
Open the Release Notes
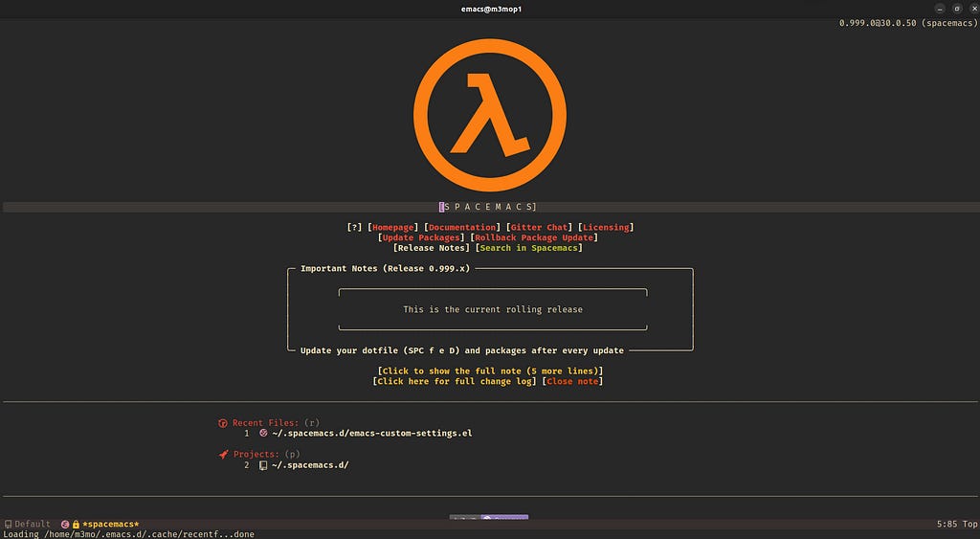pyautogui.click(x=432, y=248)
